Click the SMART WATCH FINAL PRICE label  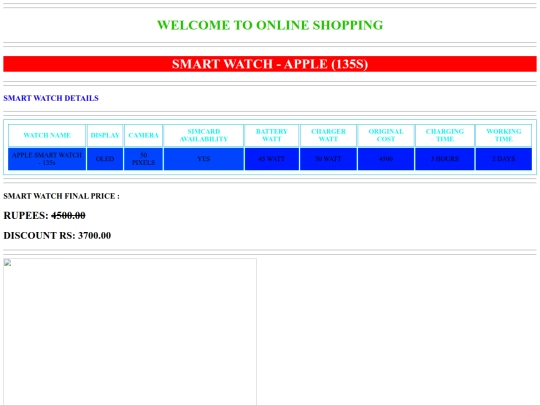pos(61,196)
